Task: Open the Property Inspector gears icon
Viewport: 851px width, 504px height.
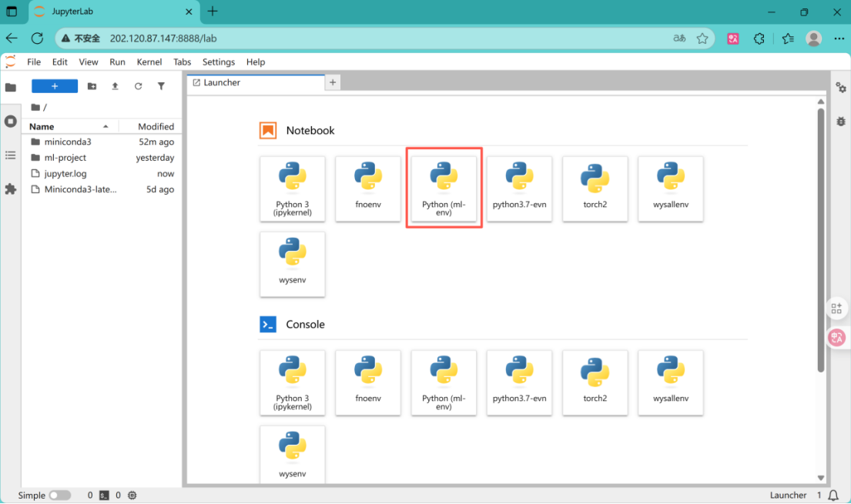Action: click(x=841, y=88)
